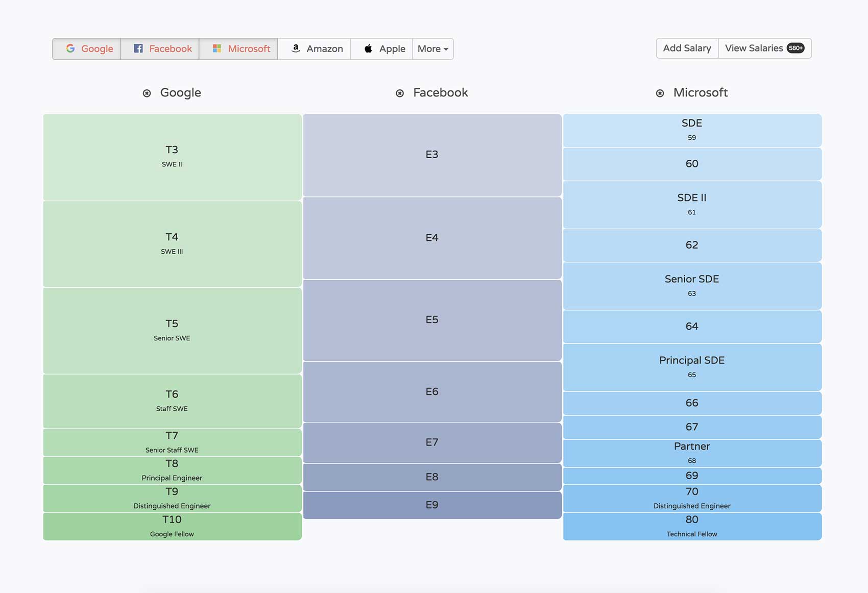Image resolution: width=868 pixels, height=593 pixels.
Task: Select Google T9 Distinguished Engineer block
Action: 173,499
